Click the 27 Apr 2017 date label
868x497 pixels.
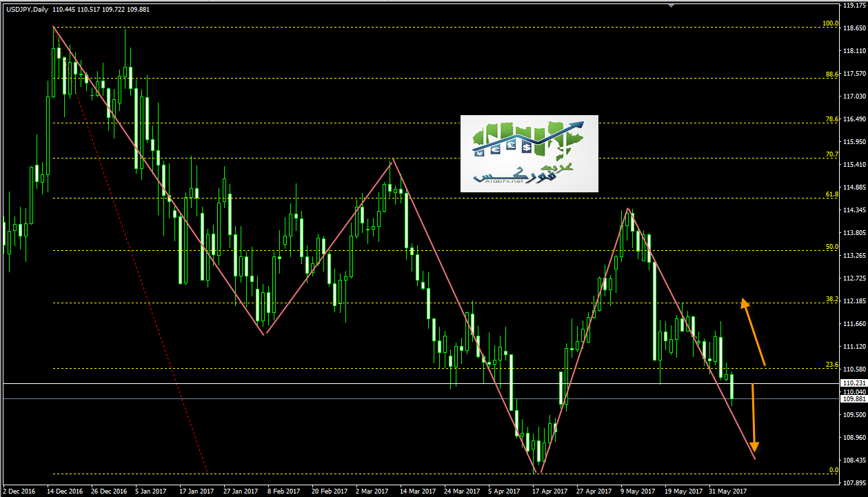(594, 491)
